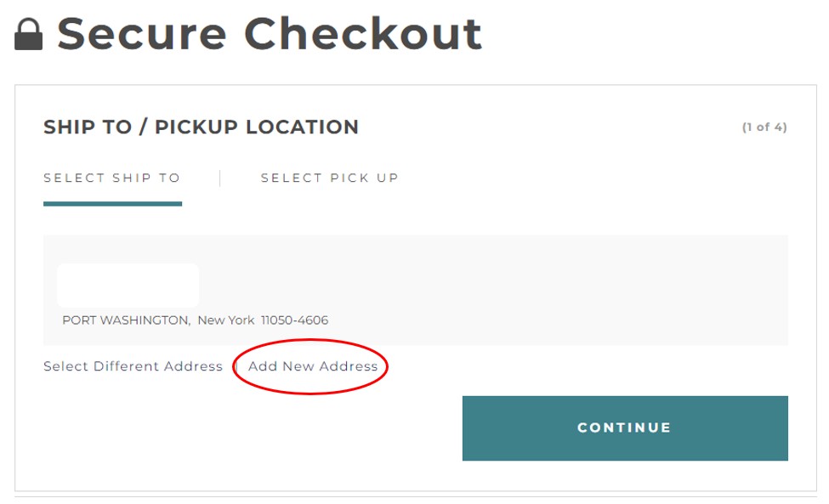Click the blank white name box
829x504 pixels.
[x=128, y=286]
